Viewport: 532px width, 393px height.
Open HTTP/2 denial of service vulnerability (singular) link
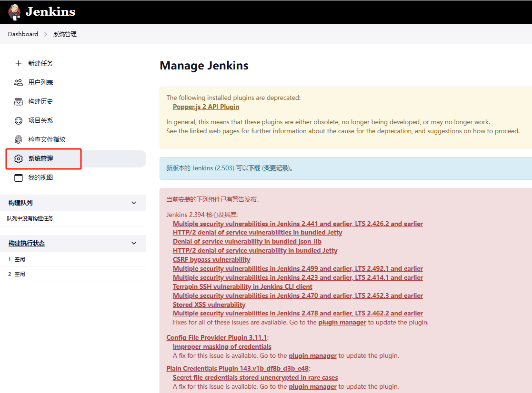pyautogui.click(x=255, y=250)
